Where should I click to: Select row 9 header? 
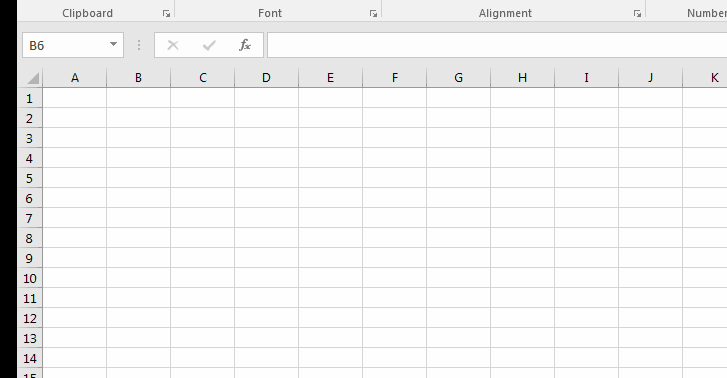point(30,258)
